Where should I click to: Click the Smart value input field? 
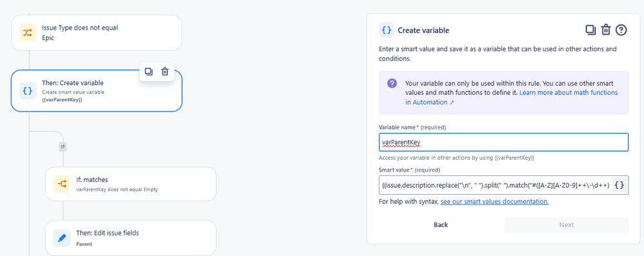496,186
